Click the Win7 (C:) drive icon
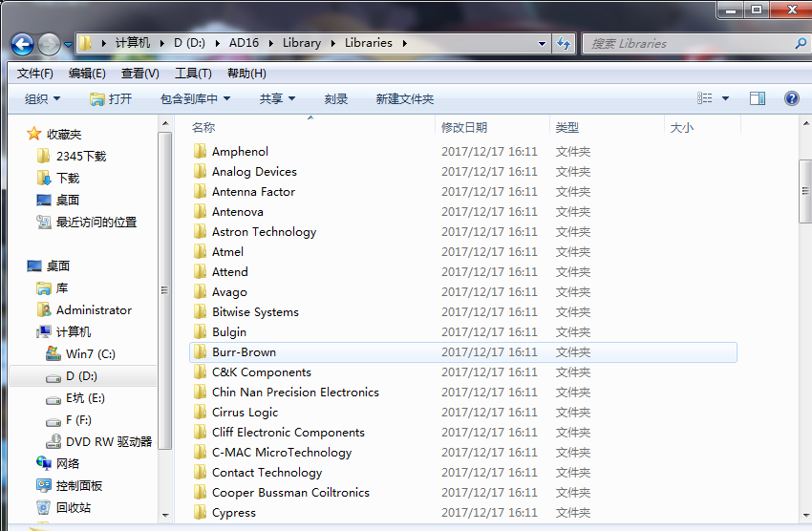Image resolution: width=812 pixels, height=531 pixels. (x=53, y=354)
